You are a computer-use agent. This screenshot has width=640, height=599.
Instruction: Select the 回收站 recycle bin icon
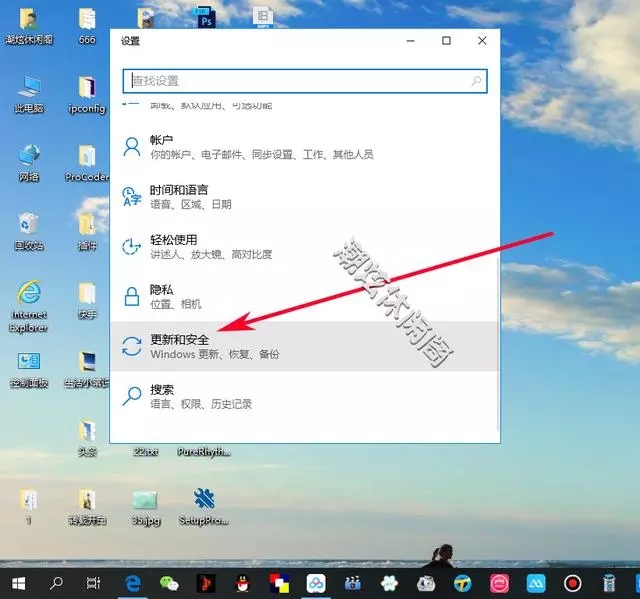point(29,231)
